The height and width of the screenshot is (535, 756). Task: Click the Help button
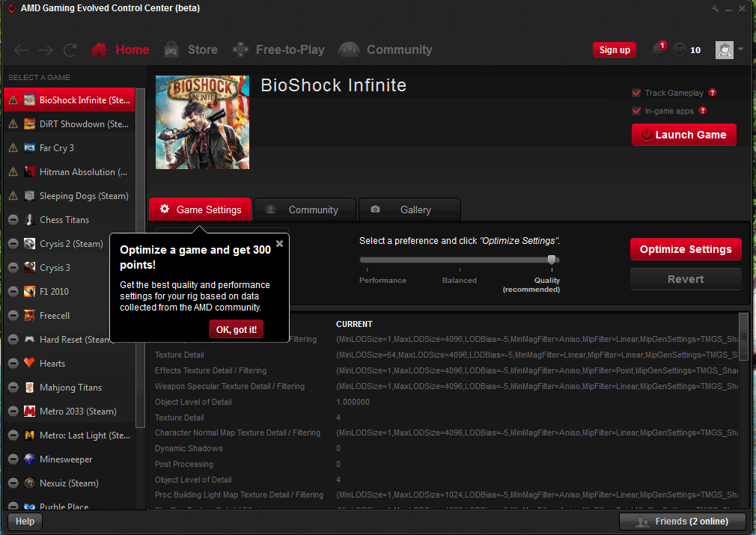(25, 522)
